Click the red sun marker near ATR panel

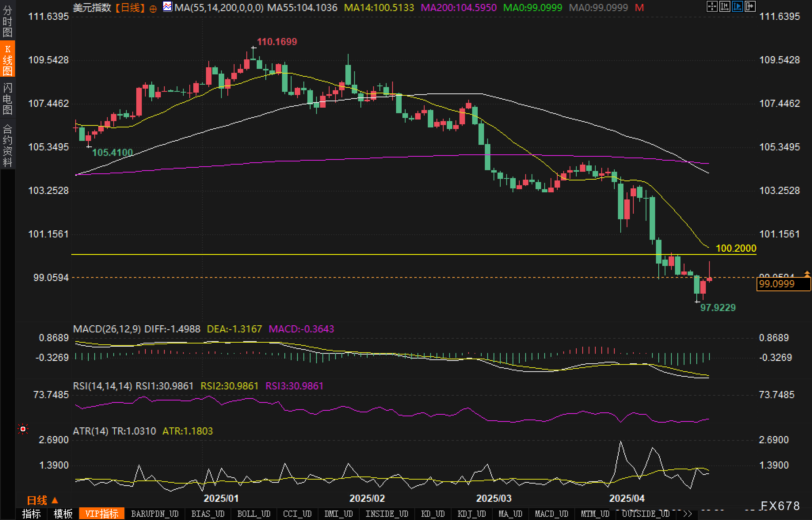click(23, 429)
